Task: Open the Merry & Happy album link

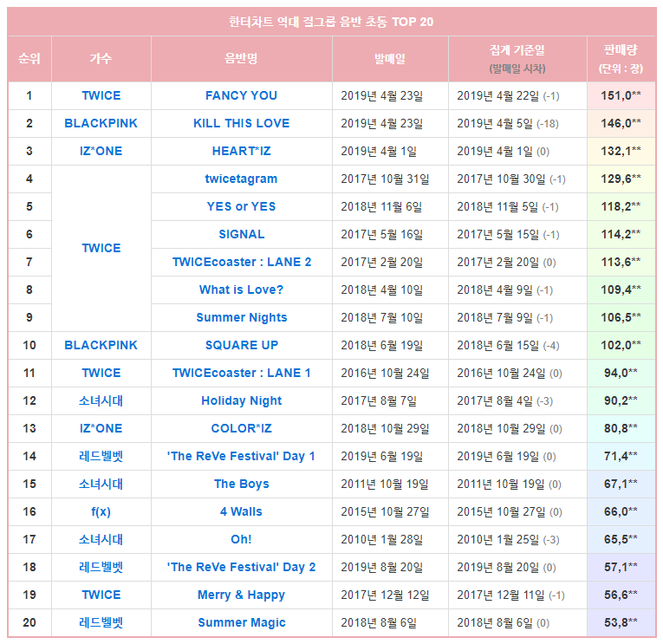Action: pyautogui.click(x=242, y=595)
